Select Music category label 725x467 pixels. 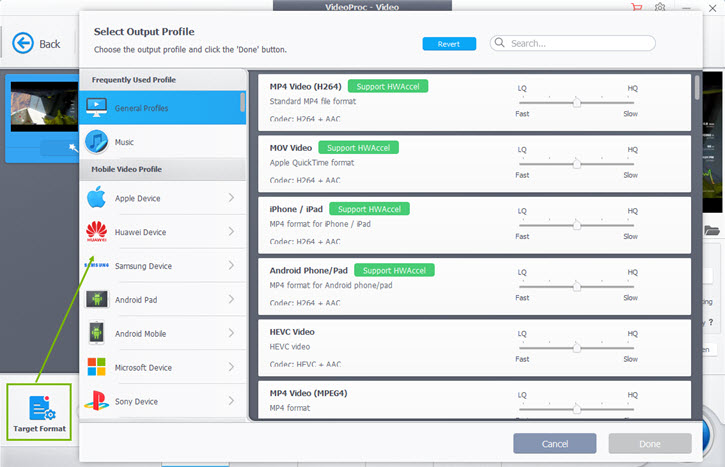click(x=124, y=142)
